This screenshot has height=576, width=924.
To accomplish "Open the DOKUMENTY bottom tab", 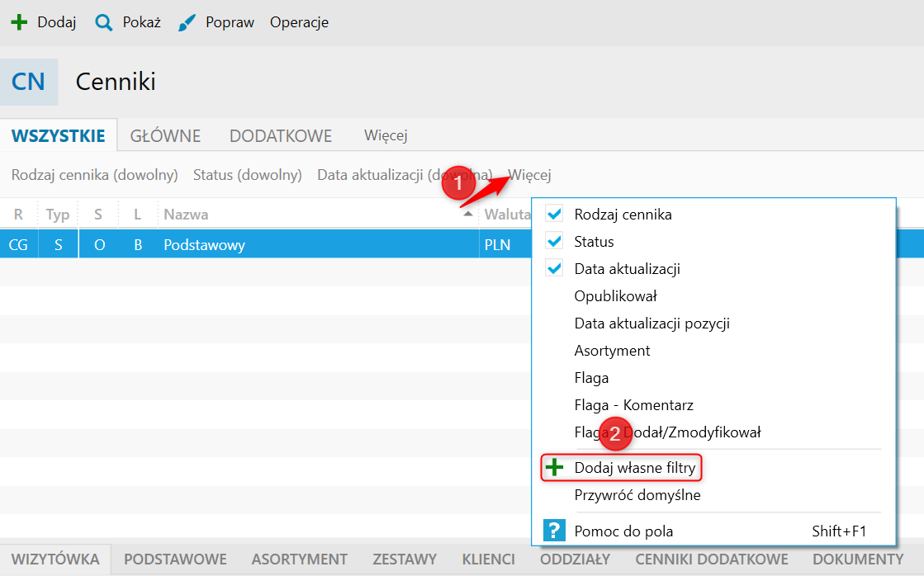I will [858, 559].
